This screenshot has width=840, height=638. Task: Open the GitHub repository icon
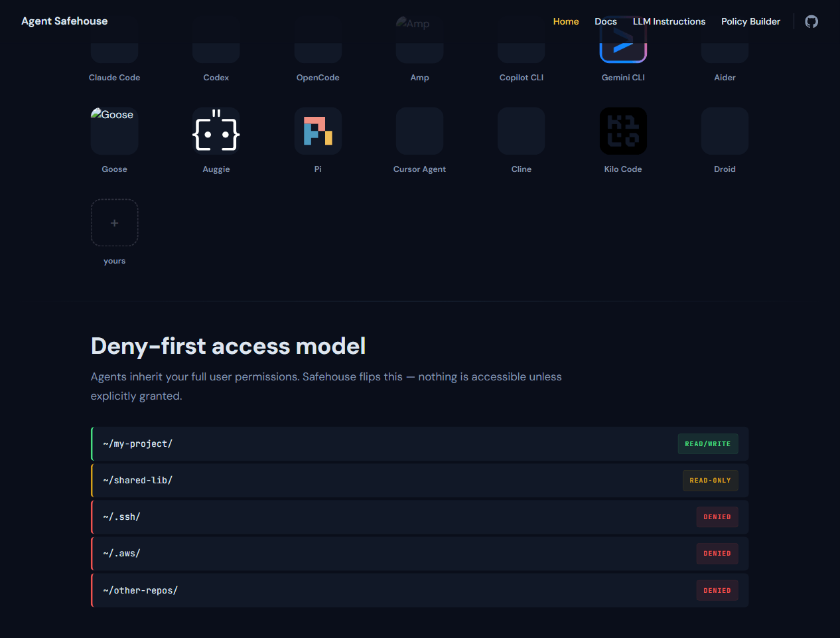coord(811,21)
